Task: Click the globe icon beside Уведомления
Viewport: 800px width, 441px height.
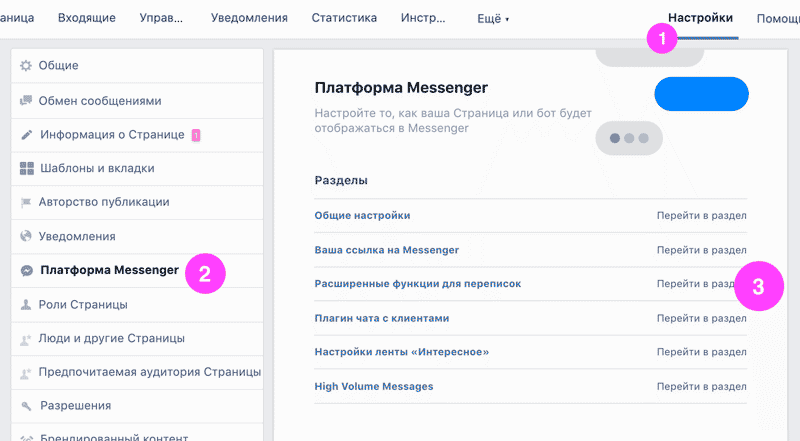Action: tap(26, 237)
